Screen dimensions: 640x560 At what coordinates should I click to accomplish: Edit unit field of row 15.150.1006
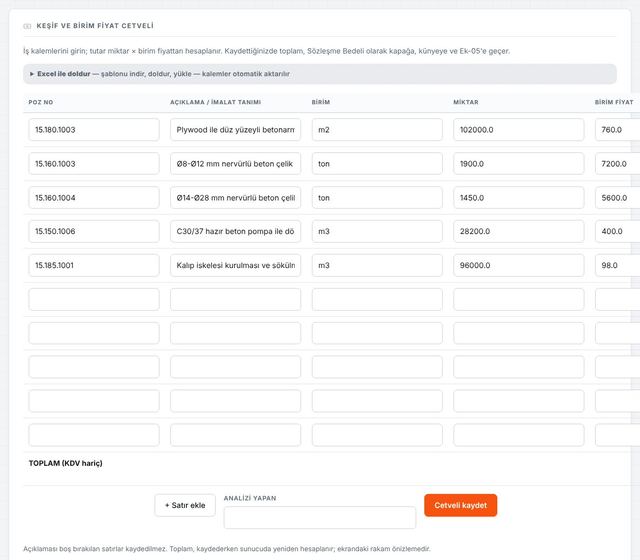pyautogui.click(x=377, y=231)
